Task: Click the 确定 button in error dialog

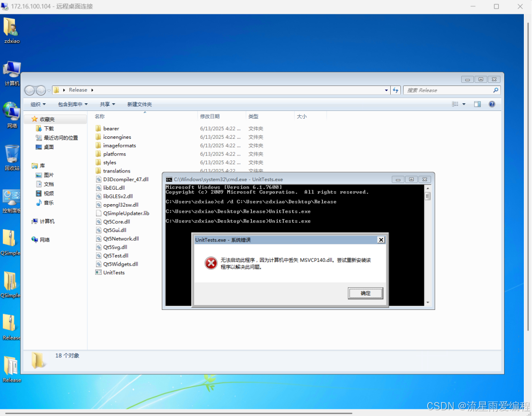Action: (x=365, y=294)
